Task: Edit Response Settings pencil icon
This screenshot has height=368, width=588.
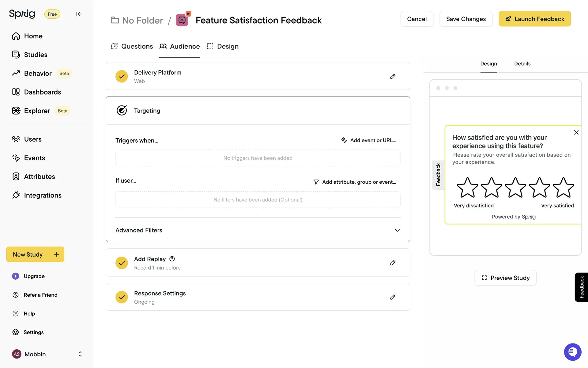Action: pyautogui.click(x=393, y=297)
